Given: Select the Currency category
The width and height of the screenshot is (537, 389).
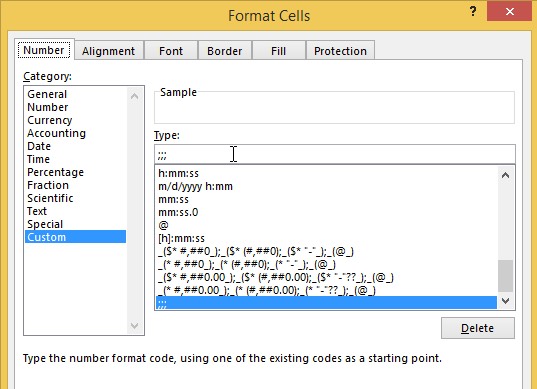Looking at the screenshot, I should point(50,120).
